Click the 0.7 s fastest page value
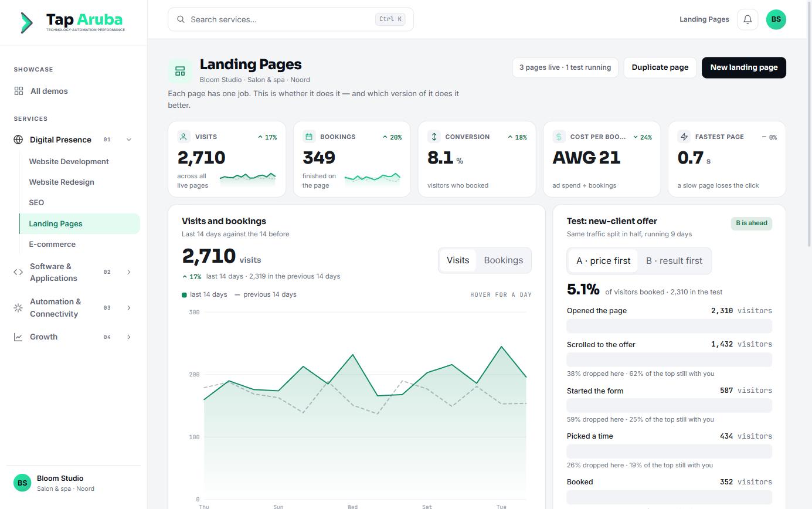The width and height of the screenshot is (812, 509). pyautogui.click(x=694, y=158)
